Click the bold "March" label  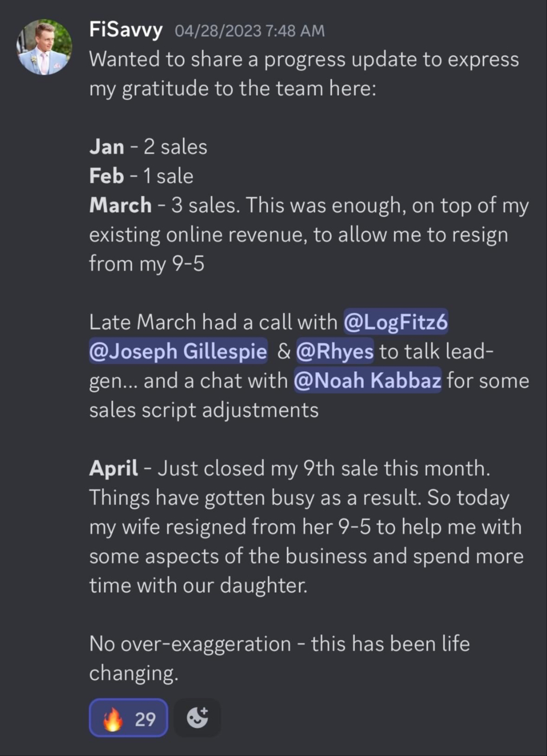(120, 205)
